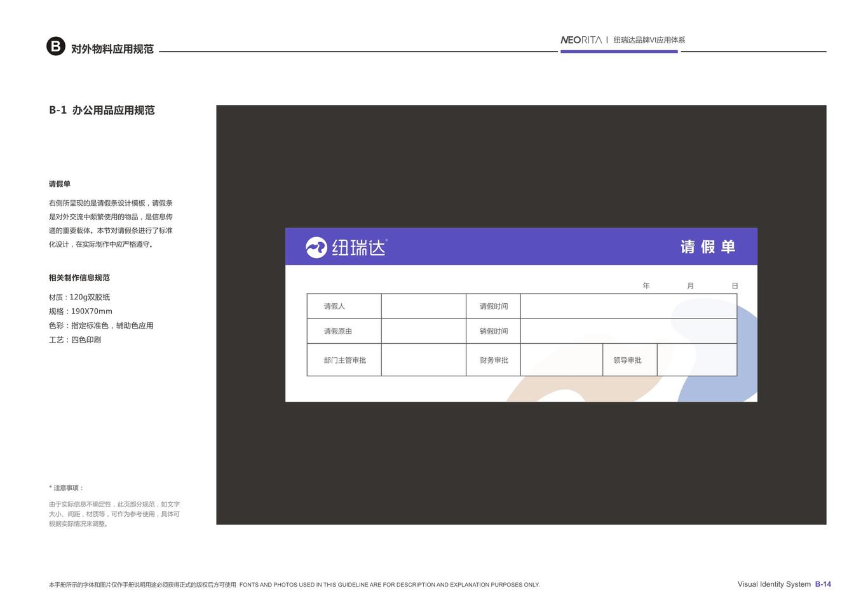Screen dimensions: 868x614
Task: Click the blank field beside 销假时间
Action: 628,331
